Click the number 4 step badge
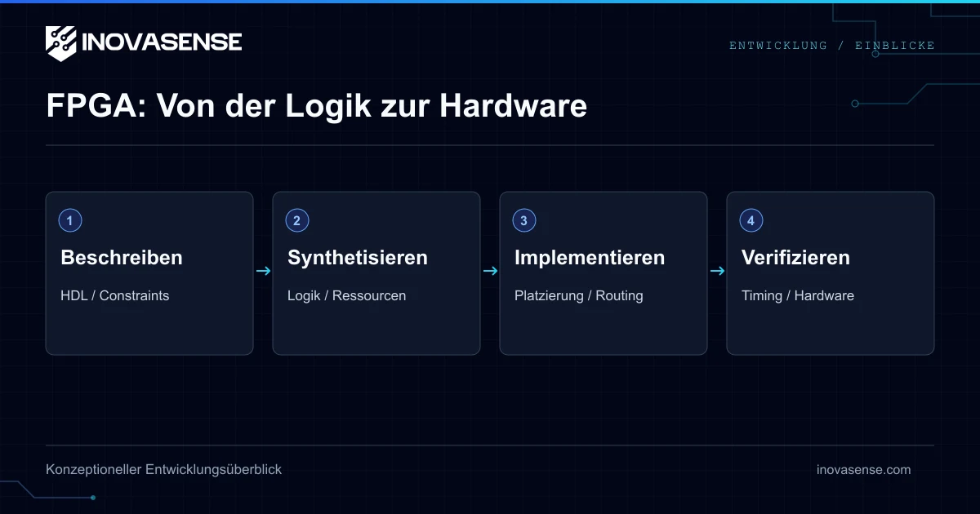 tap(751, 220)
